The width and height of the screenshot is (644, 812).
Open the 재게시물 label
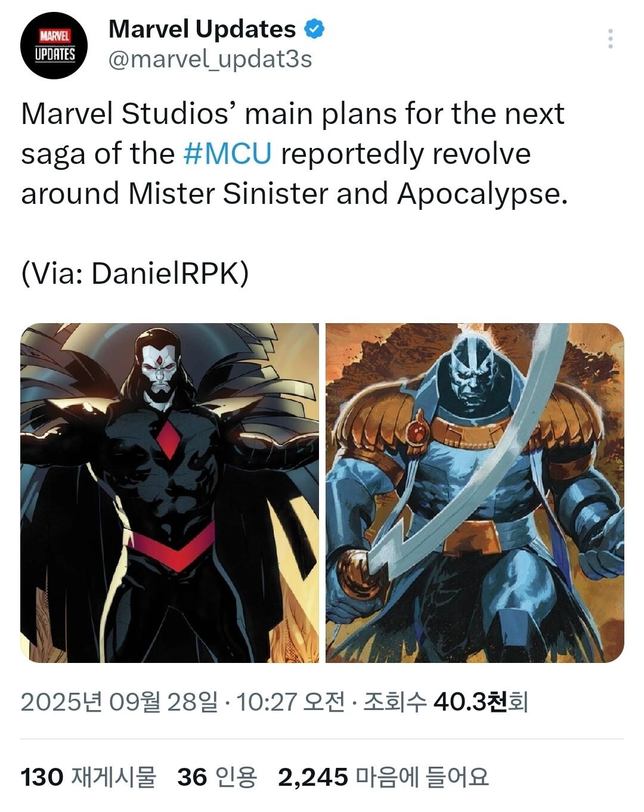(x=113, y=777)
